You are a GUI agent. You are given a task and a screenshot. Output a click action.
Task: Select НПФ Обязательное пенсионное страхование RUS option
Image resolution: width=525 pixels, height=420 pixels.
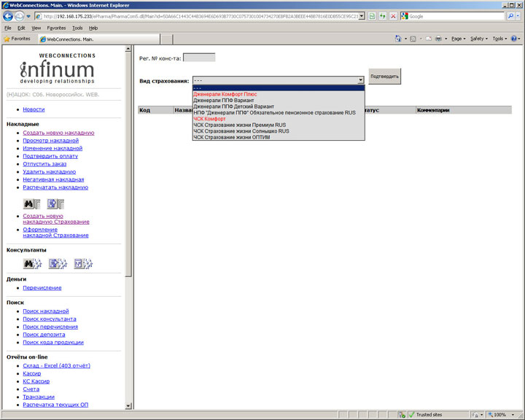coord(279,112)
